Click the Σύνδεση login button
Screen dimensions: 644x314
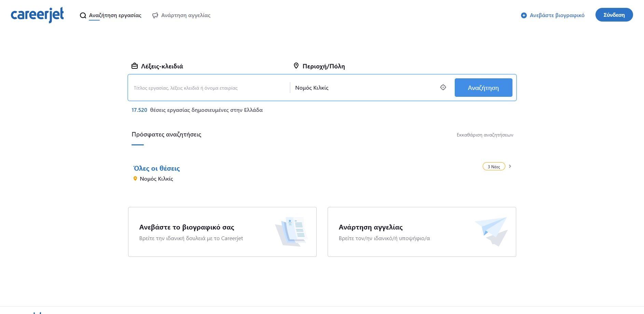[614, 15]
